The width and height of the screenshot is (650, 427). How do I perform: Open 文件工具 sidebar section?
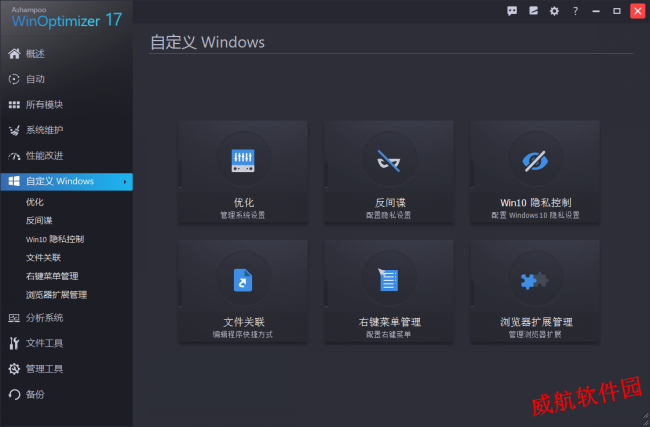[44, 343]
